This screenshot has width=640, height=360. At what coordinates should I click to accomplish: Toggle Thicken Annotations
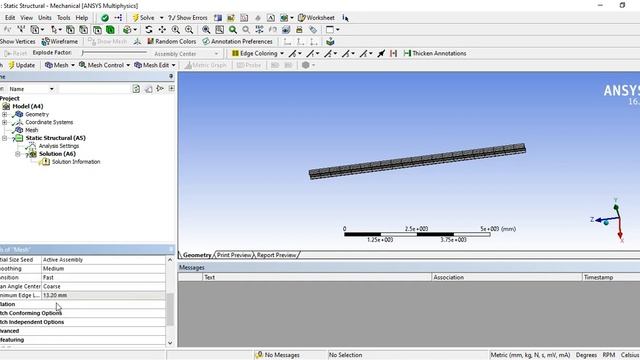tap(435, 53)
